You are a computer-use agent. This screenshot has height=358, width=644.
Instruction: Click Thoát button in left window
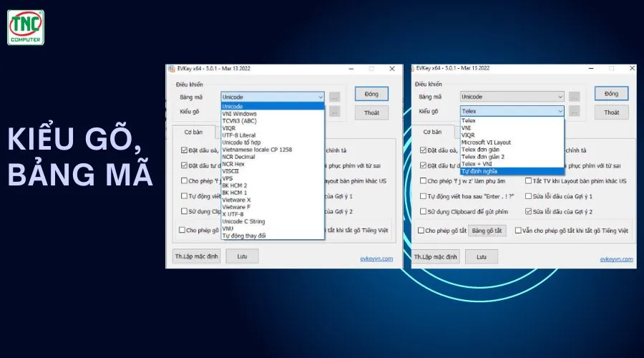[371, 112]
